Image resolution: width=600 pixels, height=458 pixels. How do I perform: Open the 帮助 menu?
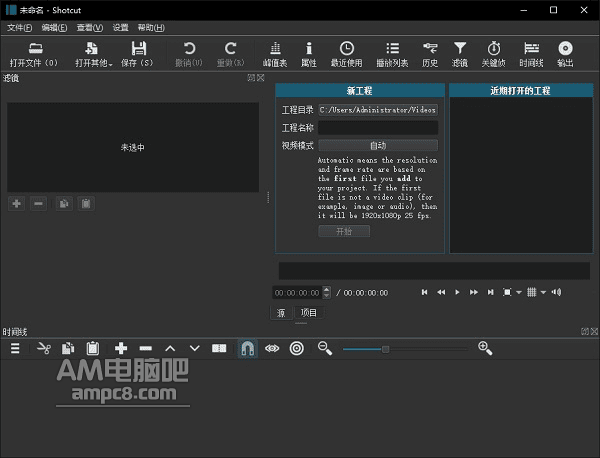(x=151, y=28)
